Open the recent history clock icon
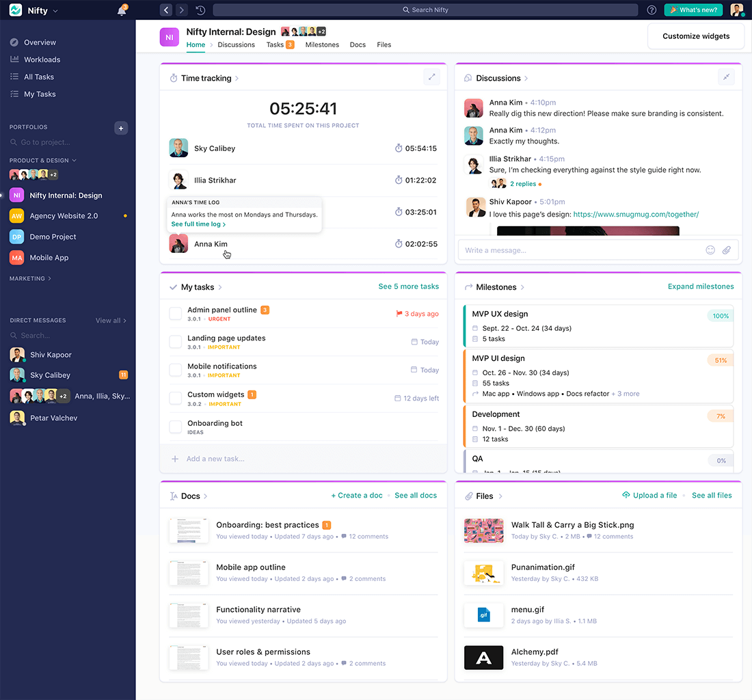 pos(200,10)
